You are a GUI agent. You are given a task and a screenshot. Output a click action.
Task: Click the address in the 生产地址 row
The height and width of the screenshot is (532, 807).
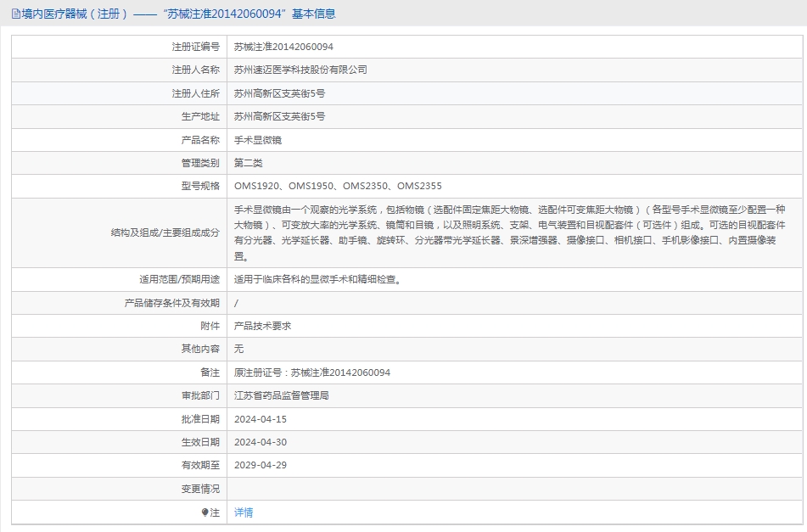(279, 117)
